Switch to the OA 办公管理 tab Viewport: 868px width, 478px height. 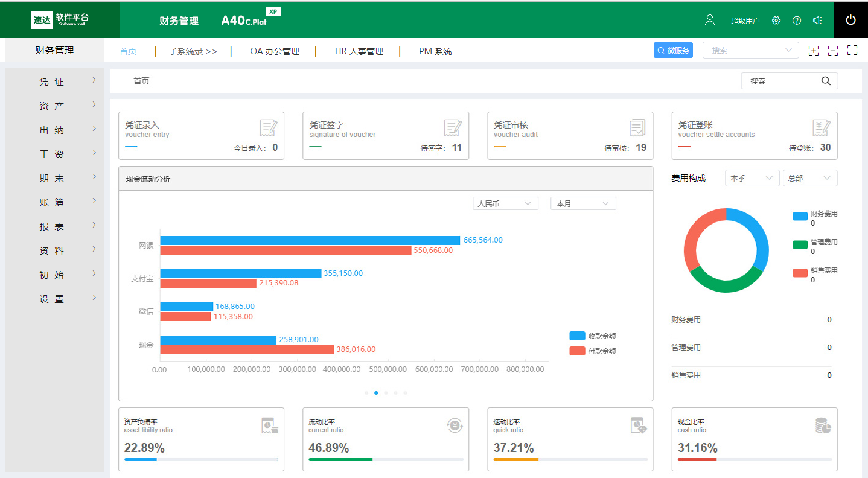tap(275, 51)
